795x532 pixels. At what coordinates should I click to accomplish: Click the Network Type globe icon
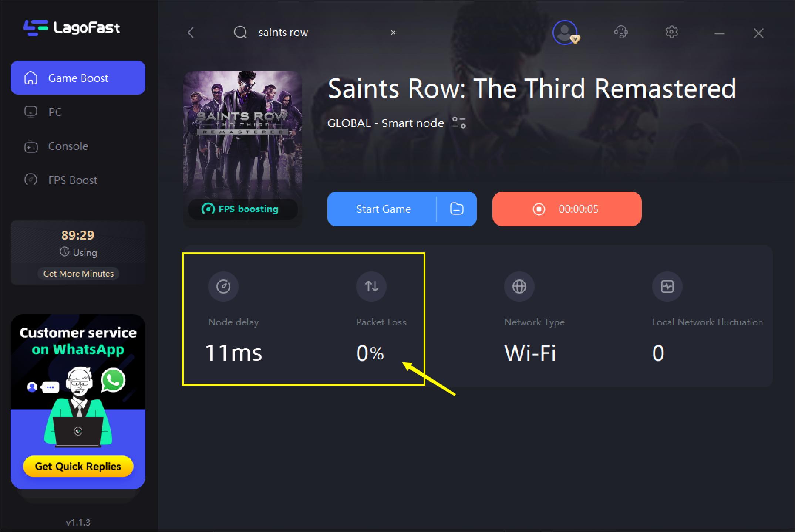517,287
